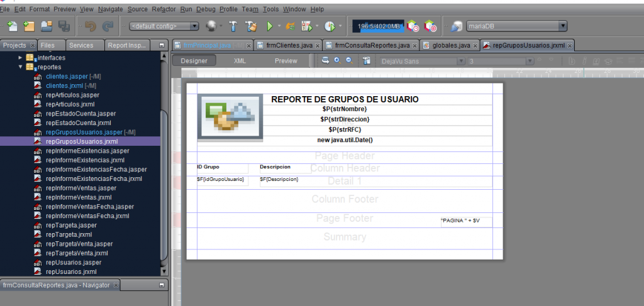Click the Build Project hammer icon
The width and height of the screenshot is (644, 306).
pos(233,26)
